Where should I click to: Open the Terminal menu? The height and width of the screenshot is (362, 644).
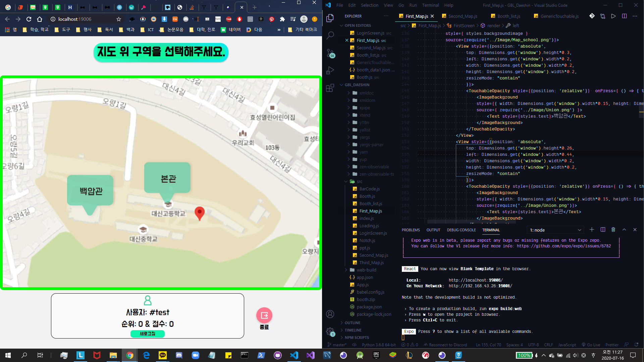[x=430, y=5]
